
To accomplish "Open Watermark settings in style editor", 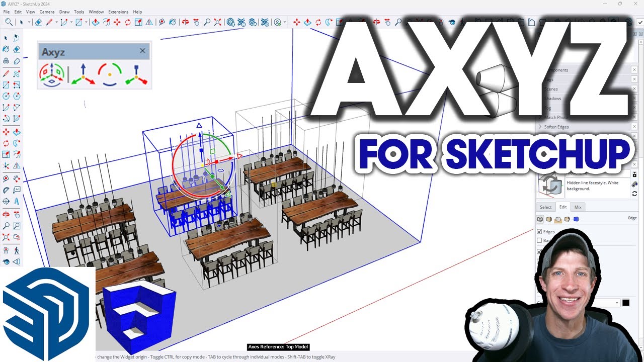I will 567,219.
